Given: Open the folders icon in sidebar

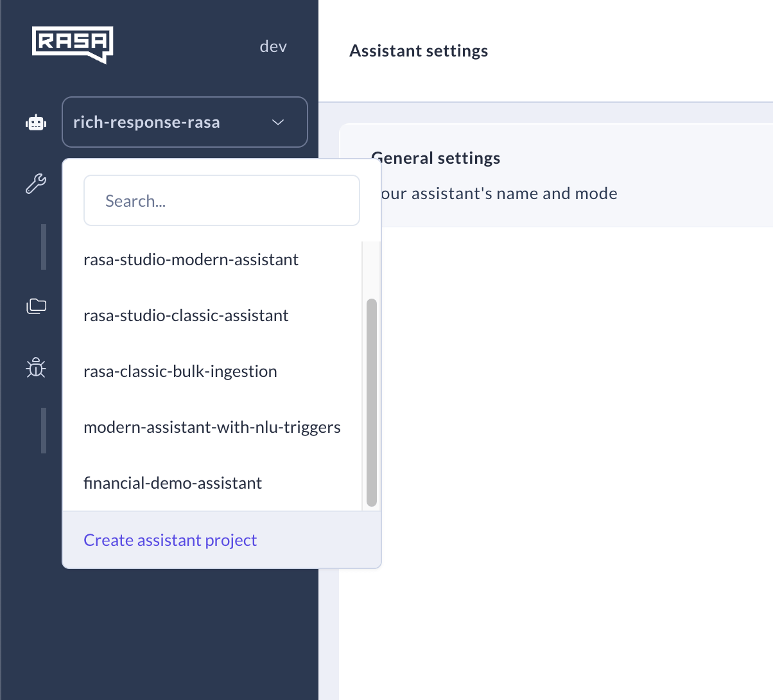Looking at the screenshot, I should click(36, 306).
